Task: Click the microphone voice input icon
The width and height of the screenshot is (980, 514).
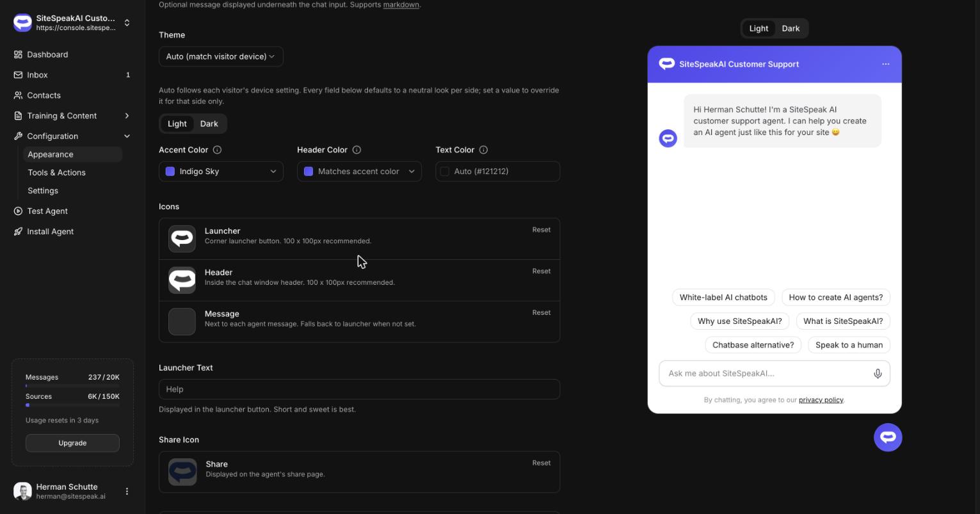Action: pos(878,374)
